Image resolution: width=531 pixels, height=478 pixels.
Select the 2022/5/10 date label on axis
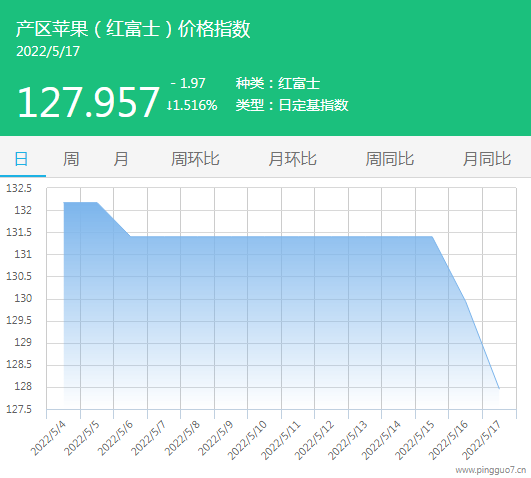247,440
